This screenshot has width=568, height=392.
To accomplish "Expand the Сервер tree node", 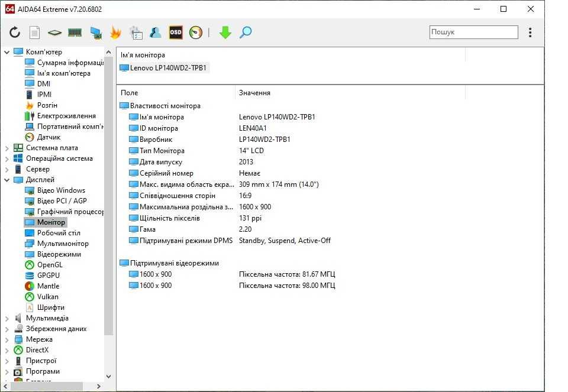I will 7,170.
